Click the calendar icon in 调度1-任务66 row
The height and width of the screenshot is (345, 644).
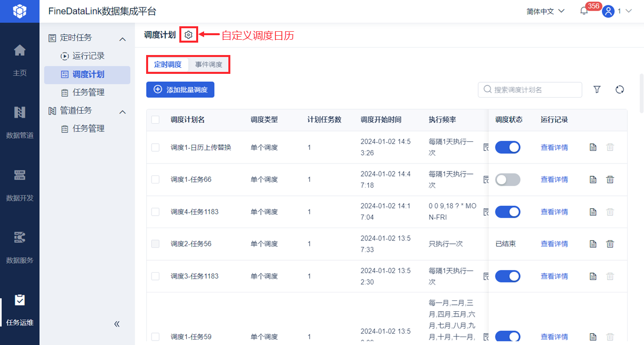pyautogui.click(x=485, y=179)
